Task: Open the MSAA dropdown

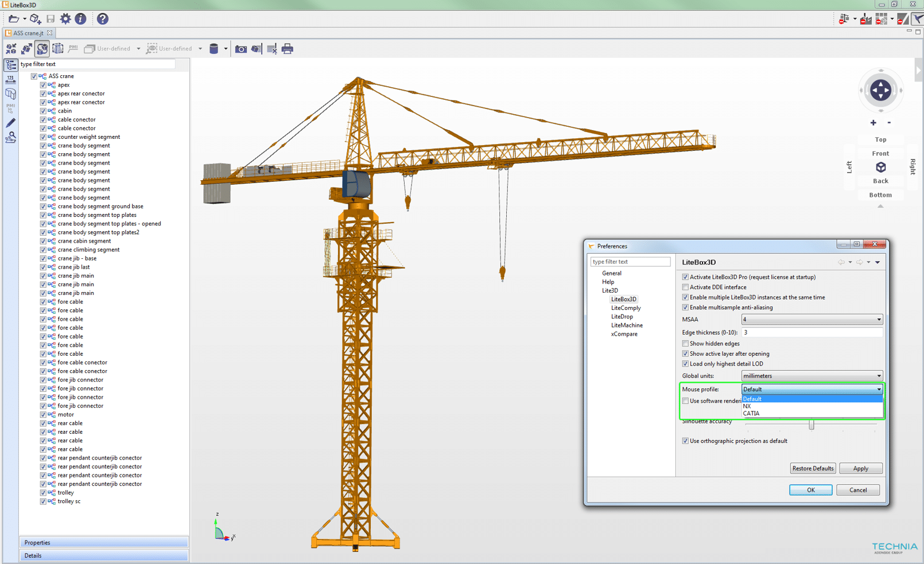Action: pyautogui.click(x=812, y=320)
